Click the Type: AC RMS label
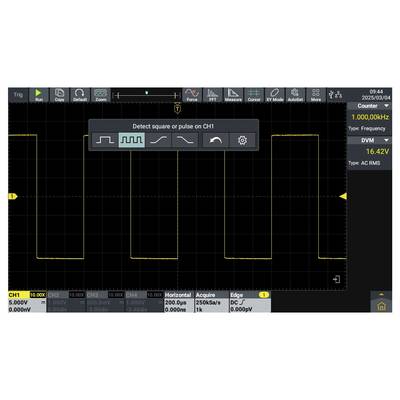The image size is (400, 400). tap(364, 163)
